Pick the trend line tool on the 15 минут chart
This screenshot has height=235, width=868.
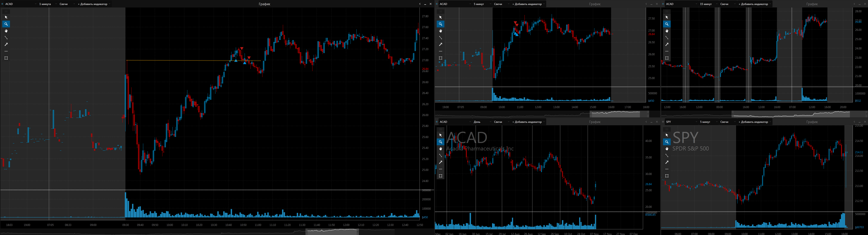pyautogui.click(x=667, y=37)
